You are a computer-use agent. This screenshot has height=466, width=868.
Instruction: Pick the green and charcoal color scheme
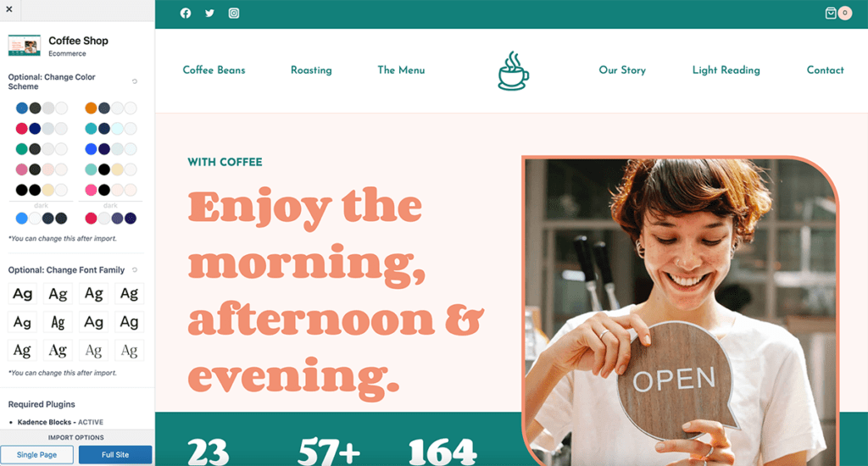click(x=42, y=149)
